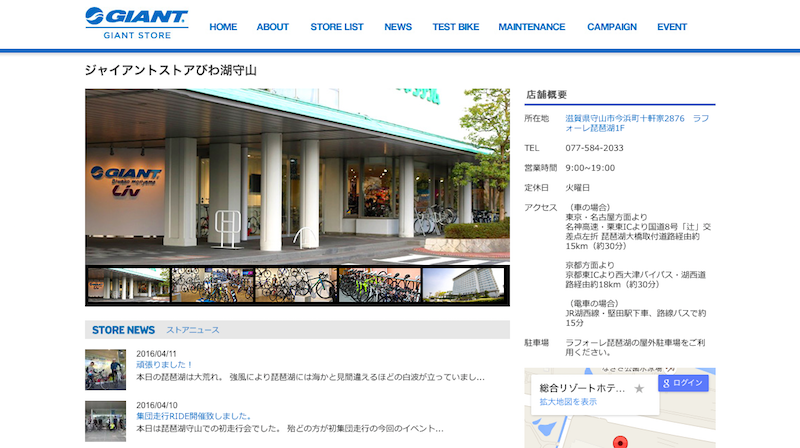Click the 2016/04/10 news thumbnail
The image size is (800, 448).
[x=106, y=421]
